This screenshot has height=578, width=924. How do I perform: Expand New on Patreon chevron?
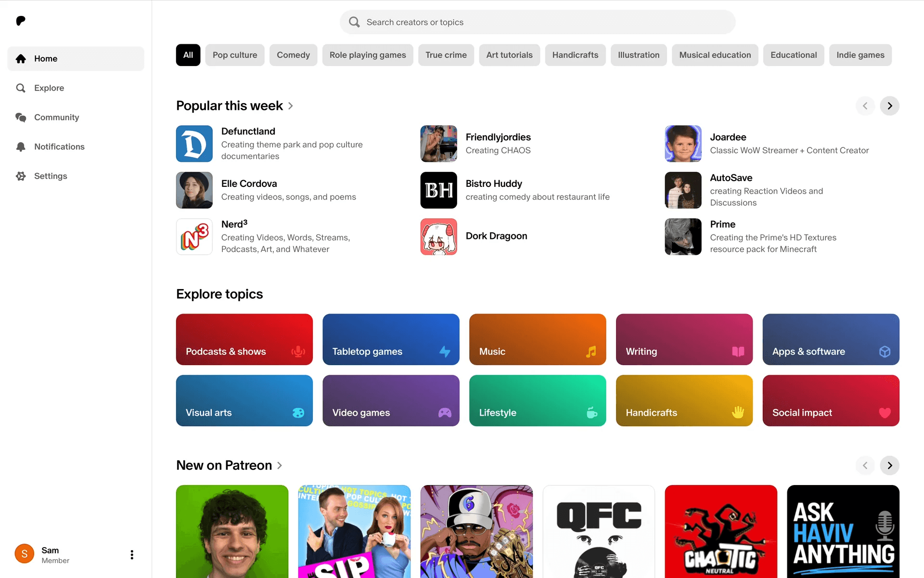click(x=280, y=466)
